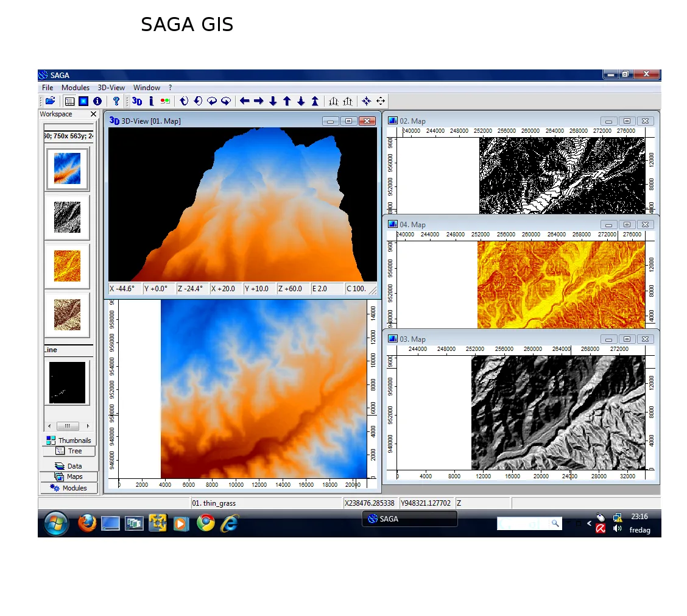
Task: Open the Modules menu
Action: click(x=76, y=88)
